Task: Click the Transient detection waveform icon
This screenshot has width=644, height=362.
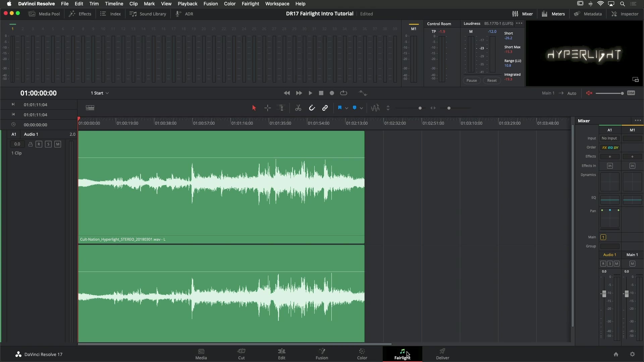Action: click(x=375, y=108)
